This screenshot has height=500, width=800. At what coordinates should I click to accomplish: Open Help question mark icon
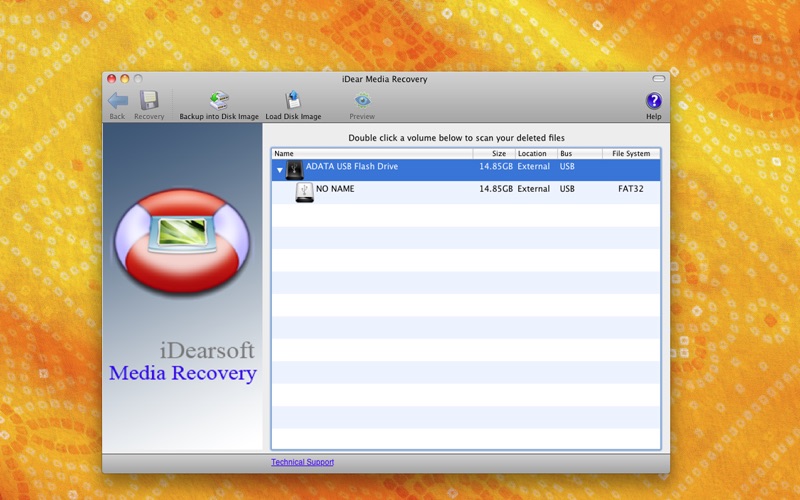pyautogui.click(x=654, y=101)
